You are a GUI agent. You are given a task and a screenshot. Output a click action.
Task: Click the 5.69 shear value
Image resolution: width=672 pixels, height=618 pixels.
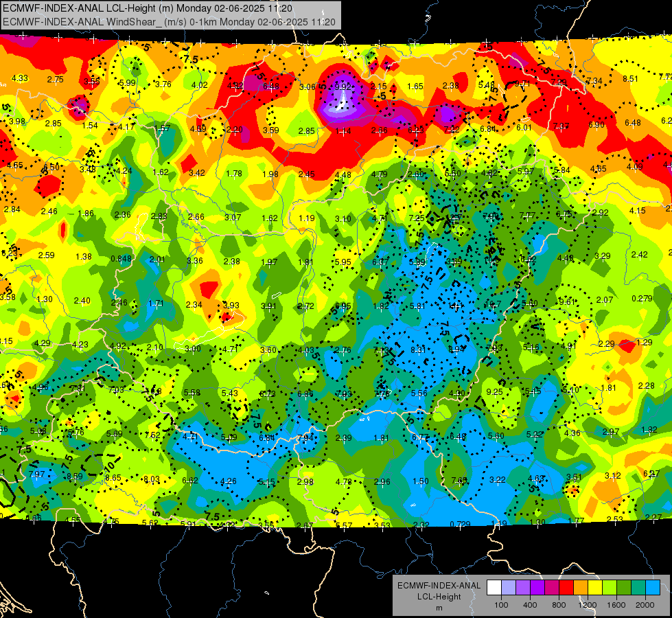coord(115,433)
